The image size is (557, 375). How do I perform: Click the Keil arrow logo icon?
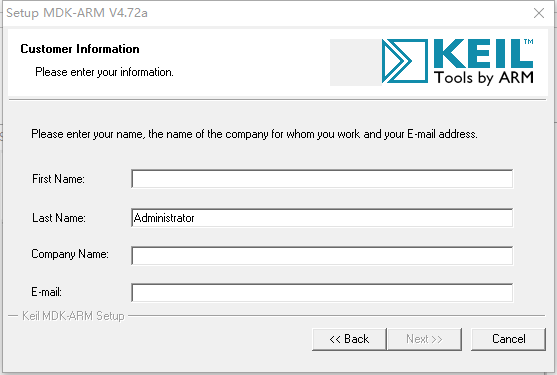[x=405, y=61]
